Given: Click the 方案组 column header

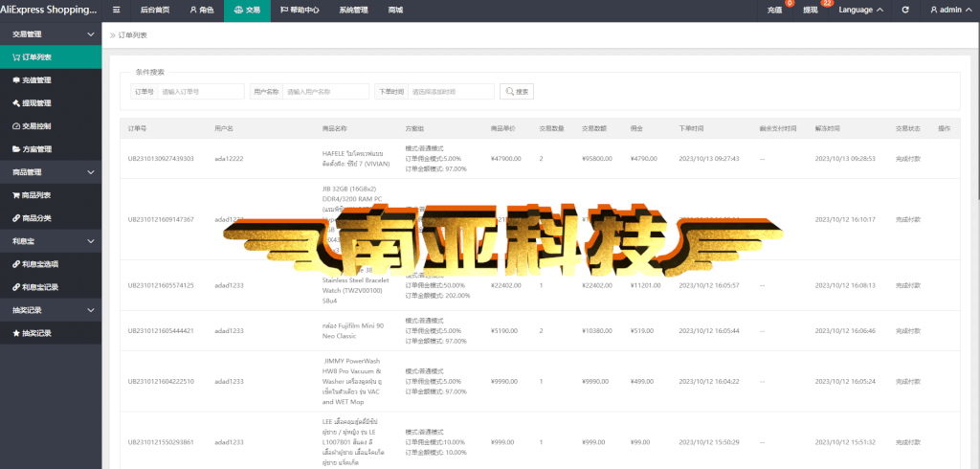Looking at the screenshot, I should (x=415, y=128).
